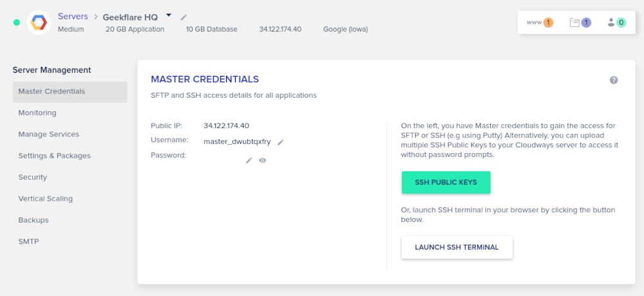The width and height of the screenshot is (644, 296).
Task: Edit the master username pencil icon
Action: (x=281, y=142)
